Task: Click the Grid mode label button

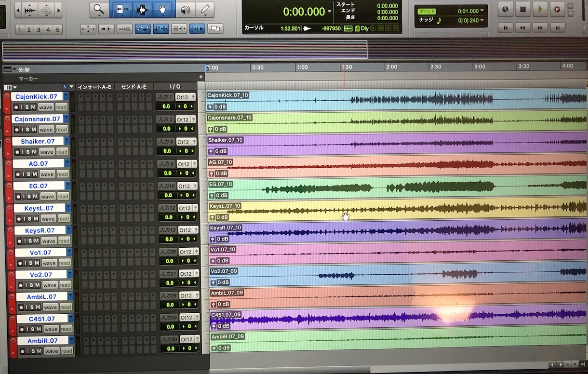Action: pos(426,11)
